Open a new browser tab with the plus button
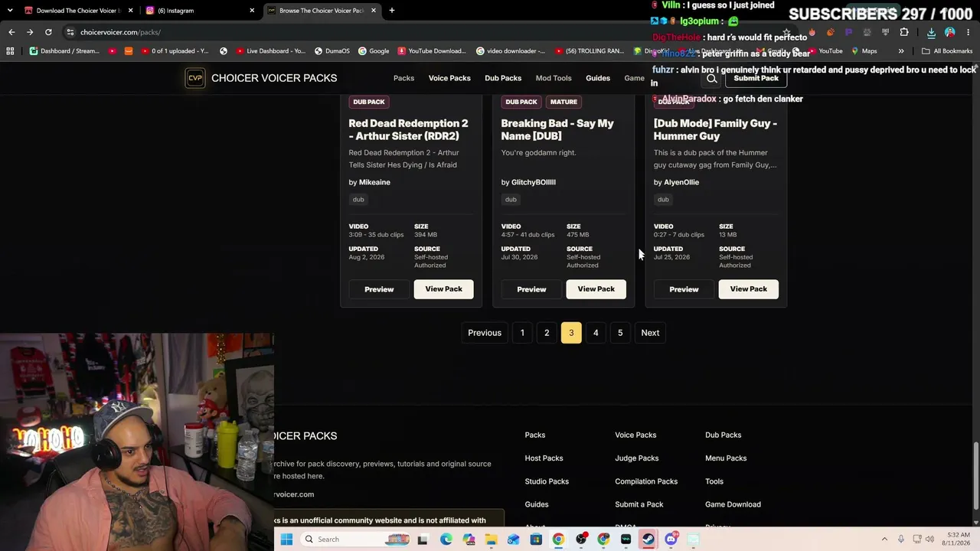This screenshot has height=551, width=980. pyautogui.click(x=392, y=11)
